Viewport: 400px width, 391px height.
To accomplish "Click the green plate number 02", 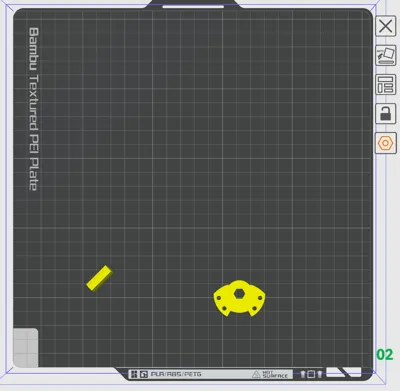I will [385, 355].
